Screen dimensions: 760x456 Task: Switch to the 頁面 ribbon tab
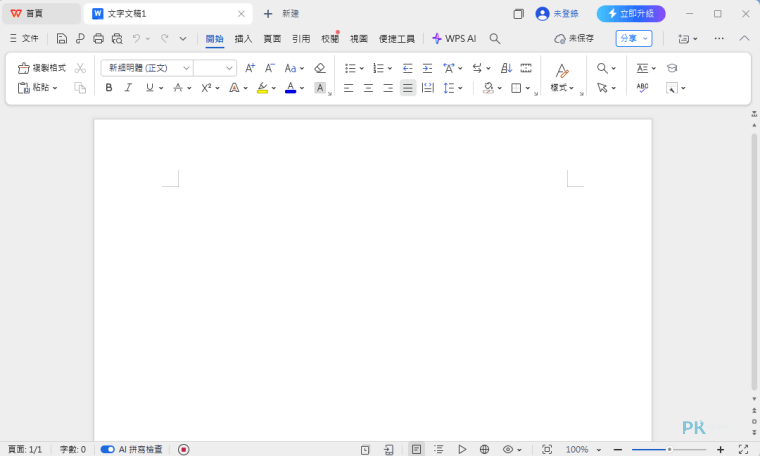272,39
